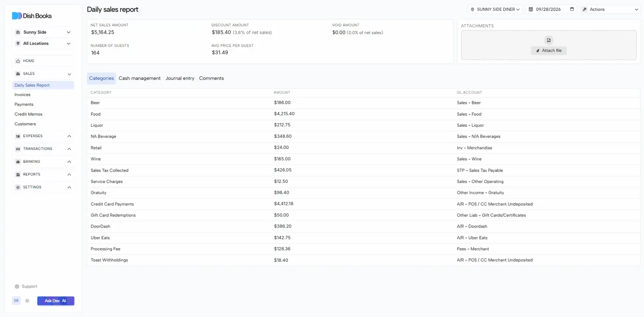644x317 pixels.
Task: Expand the Reports menu section
Action: [x=69, y=175]
